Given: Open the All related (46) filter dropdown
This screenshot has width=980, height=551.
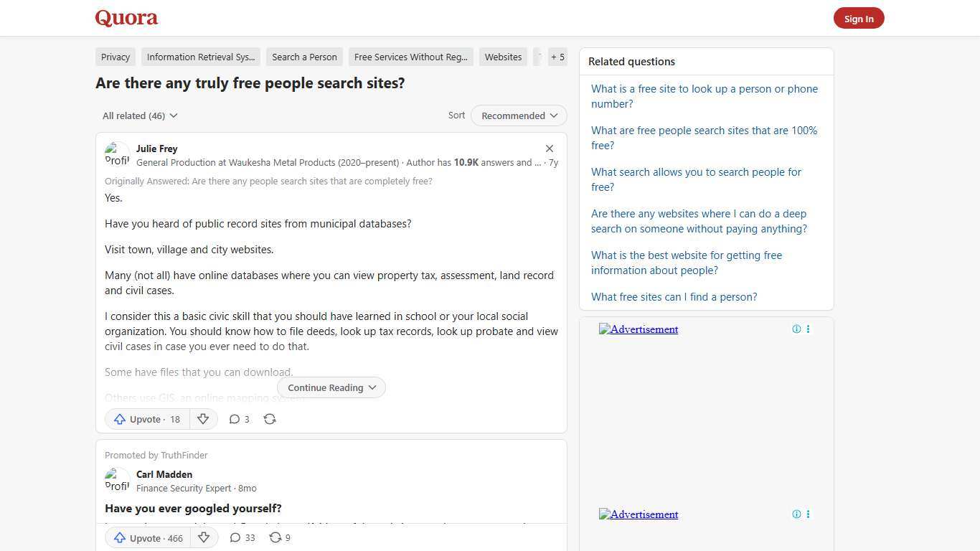Looking at the screenshot, I should pos(140,116).
